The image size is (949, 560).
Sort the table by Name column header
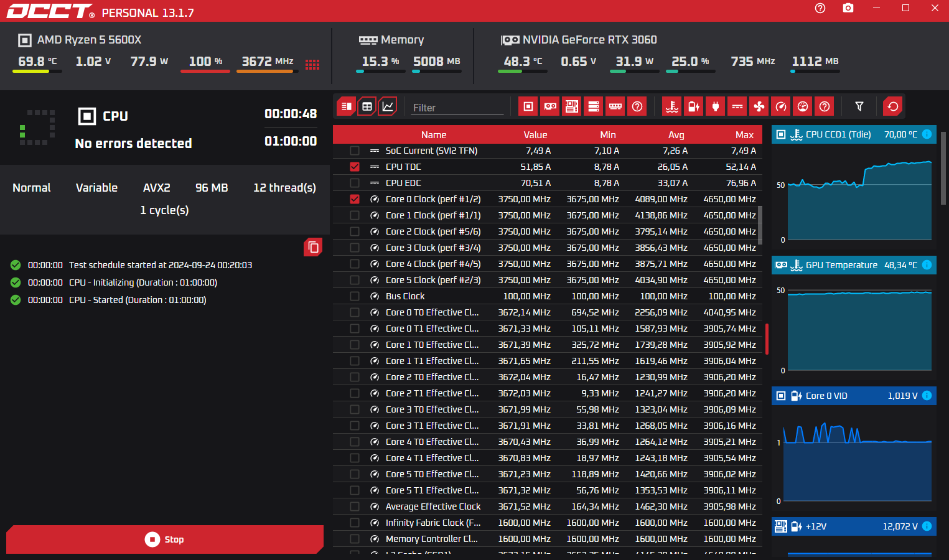tap(434, 134)
